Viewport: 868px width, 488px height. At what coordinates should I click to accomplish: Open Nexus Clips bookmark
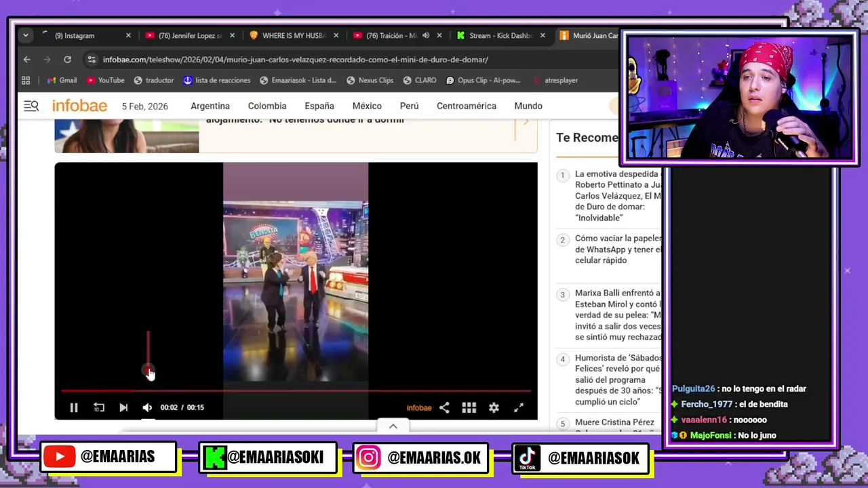click(370, 80)
